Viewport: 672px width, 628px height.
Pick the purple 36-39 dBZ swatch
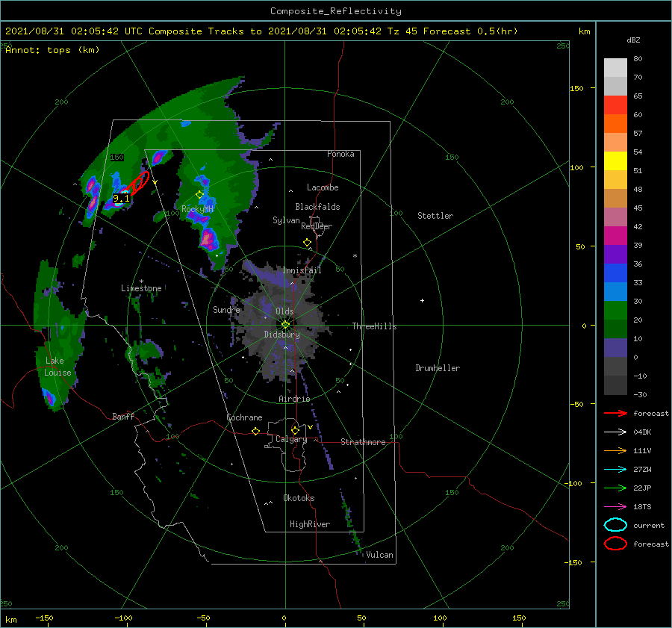pos(615,255)
